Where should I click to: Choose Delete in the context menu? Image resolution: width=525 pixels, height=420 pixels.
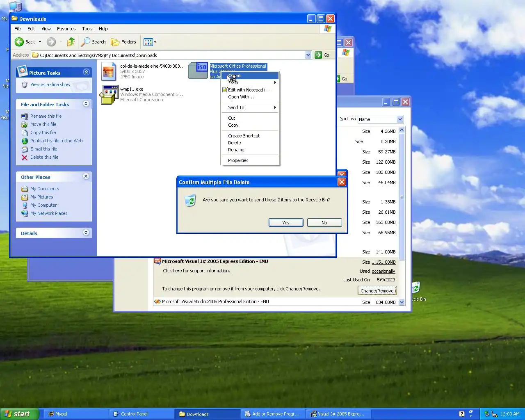250,143
